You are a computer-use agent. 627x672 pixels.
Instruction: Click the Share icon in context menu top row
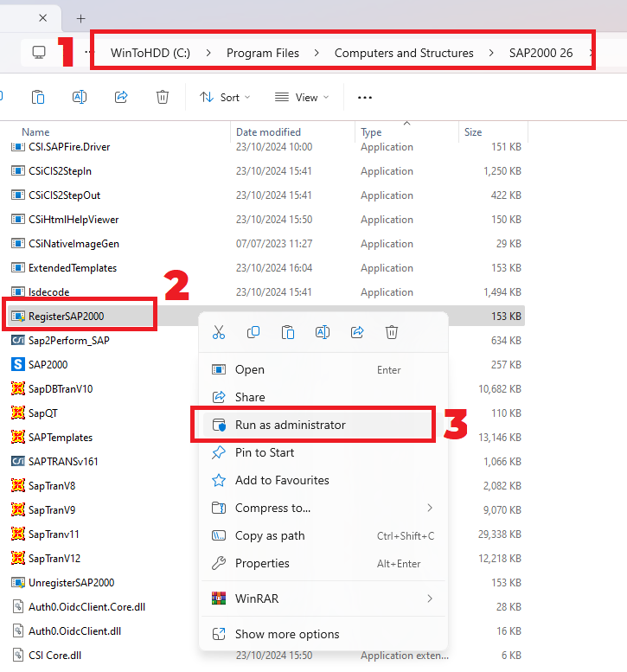[x=357, y=332]
